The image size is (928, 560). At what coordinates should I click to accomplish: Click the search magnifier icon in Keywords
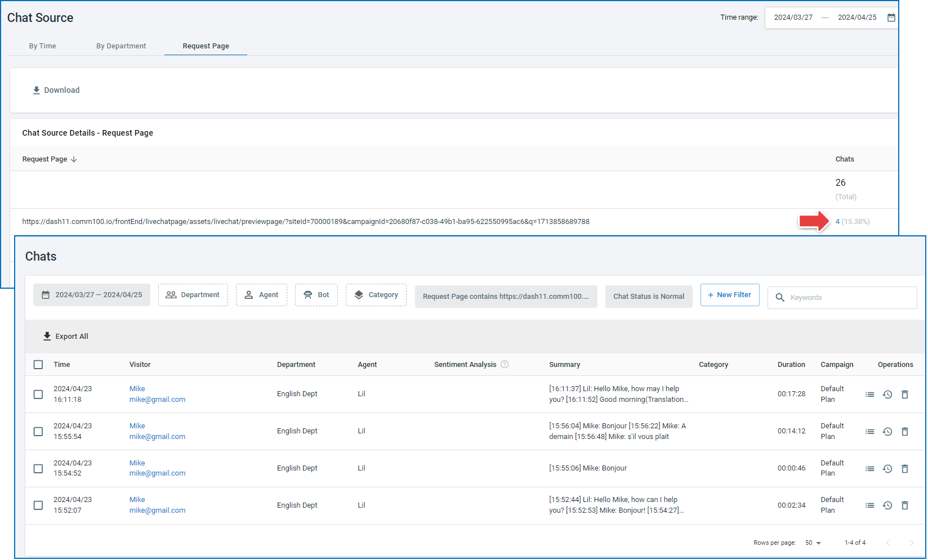[780, 297]
